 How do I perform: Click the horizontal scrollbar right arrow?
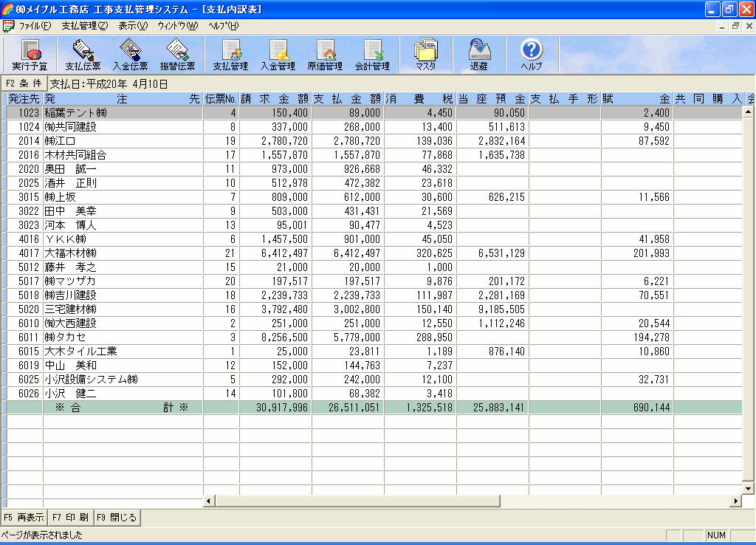coord(735,501)
